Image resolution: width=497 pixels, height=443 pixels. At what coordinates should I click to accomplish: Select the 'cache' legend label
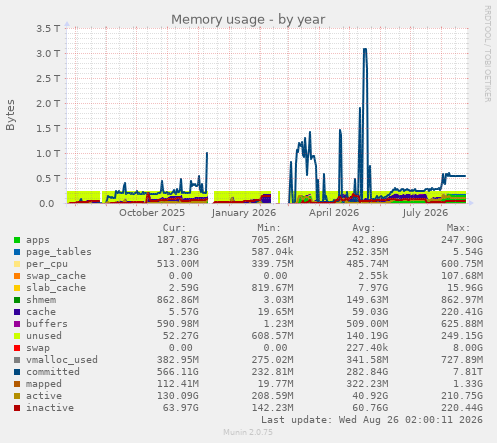(x=41, y=312)
